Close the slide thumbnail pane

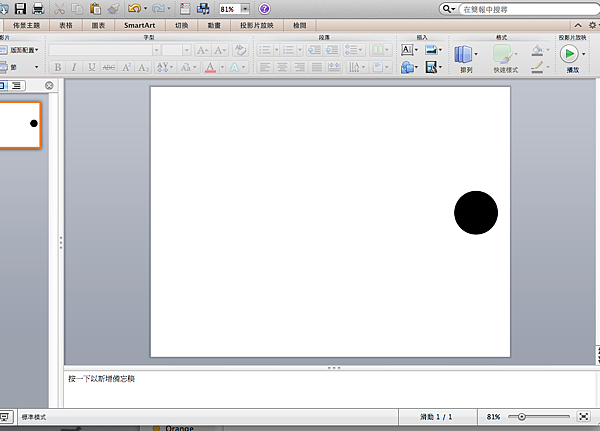[x=49, y=85]
